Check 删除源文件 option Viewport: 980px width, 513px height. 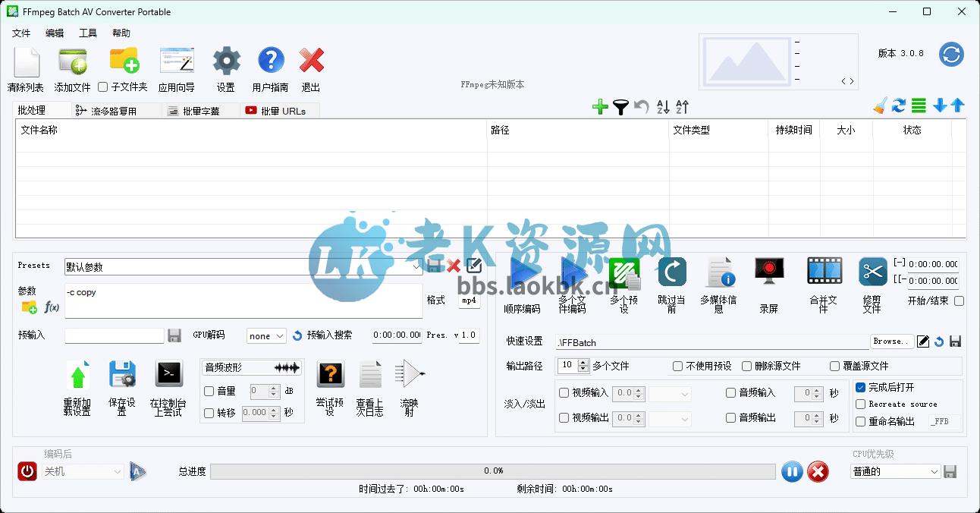(x=746, y=366)
